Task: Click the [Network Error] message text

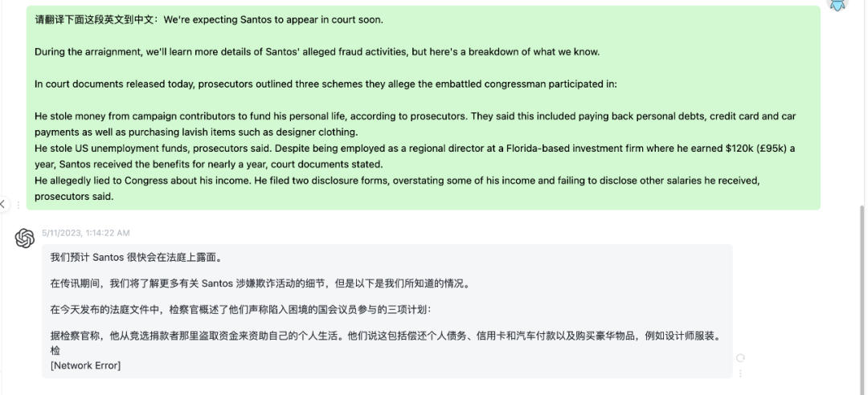Action: (x=85, y=366)
